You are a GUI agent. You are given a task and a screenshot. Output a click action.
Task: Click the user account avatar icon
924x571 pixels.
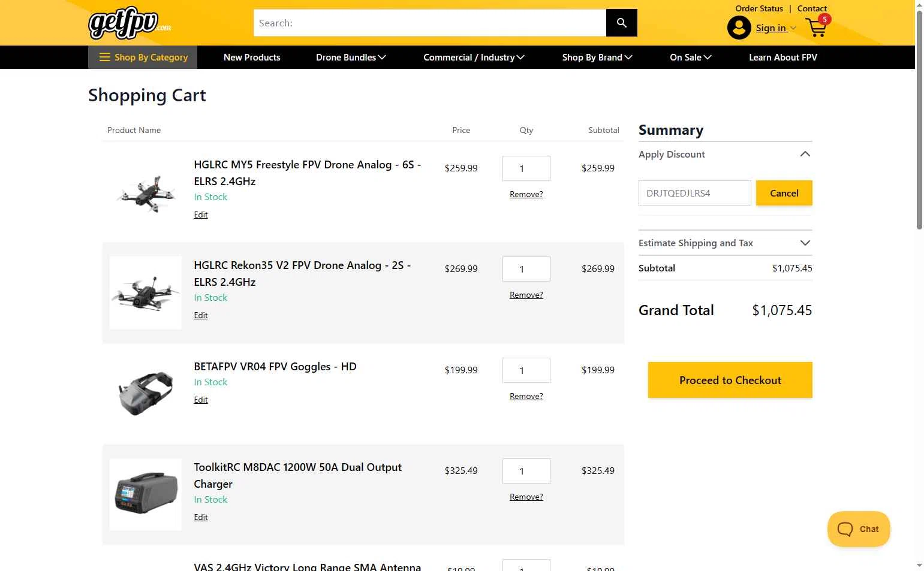pos(739,28)
